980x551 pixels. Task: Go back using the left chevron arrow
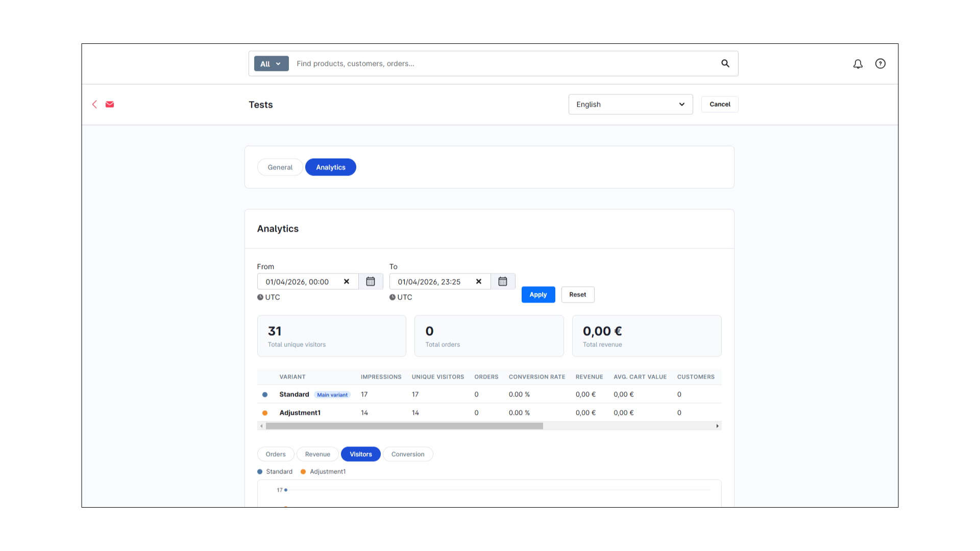pos(94,104)
